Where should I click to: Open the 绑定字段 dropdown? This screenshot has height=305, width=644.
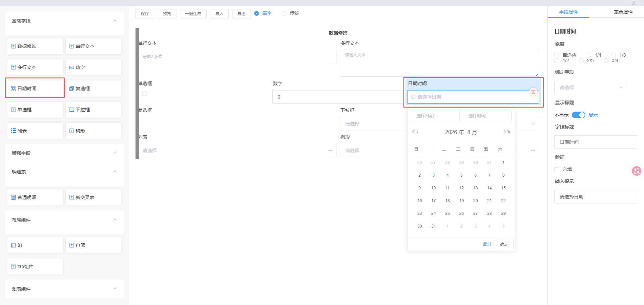[x=591, y=87]
